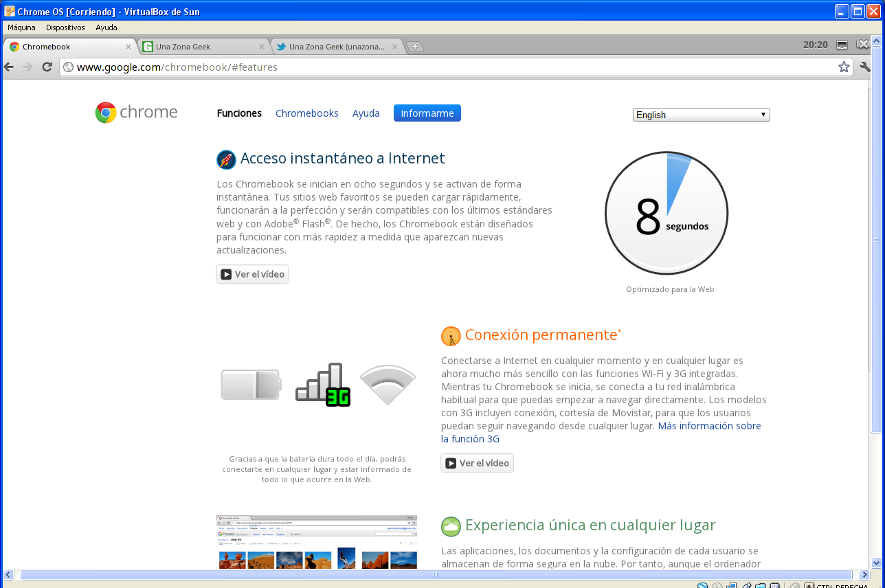Screen dimensions: 885x588
Task: Open the Dispositivos menu
Action: (65, 27)
